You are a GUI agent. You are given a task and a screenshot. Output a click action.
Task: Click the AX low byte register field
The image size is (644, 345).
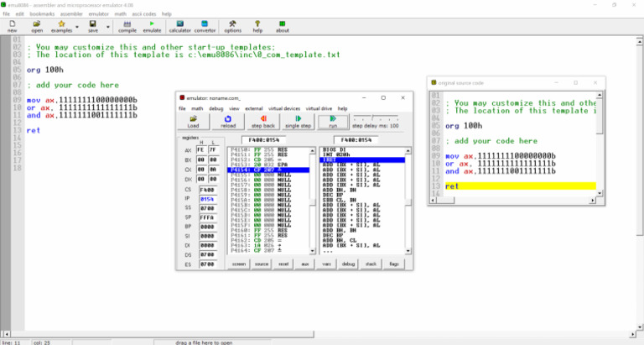213,150
